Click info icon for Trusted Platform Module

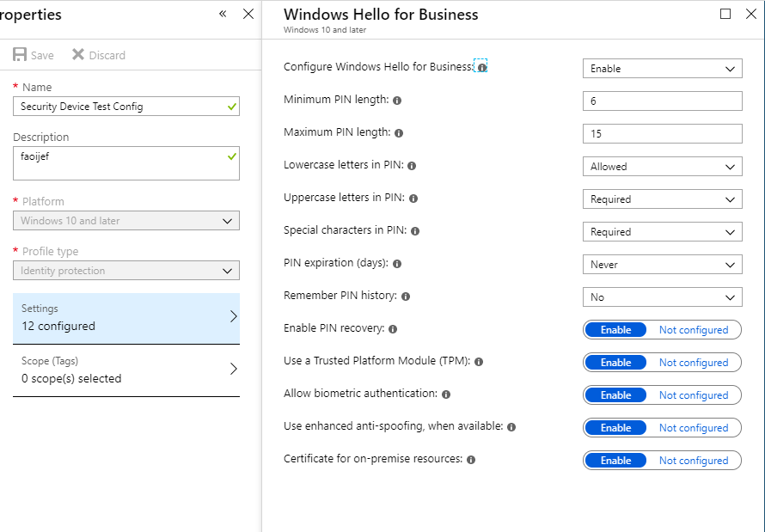[479, 362]
